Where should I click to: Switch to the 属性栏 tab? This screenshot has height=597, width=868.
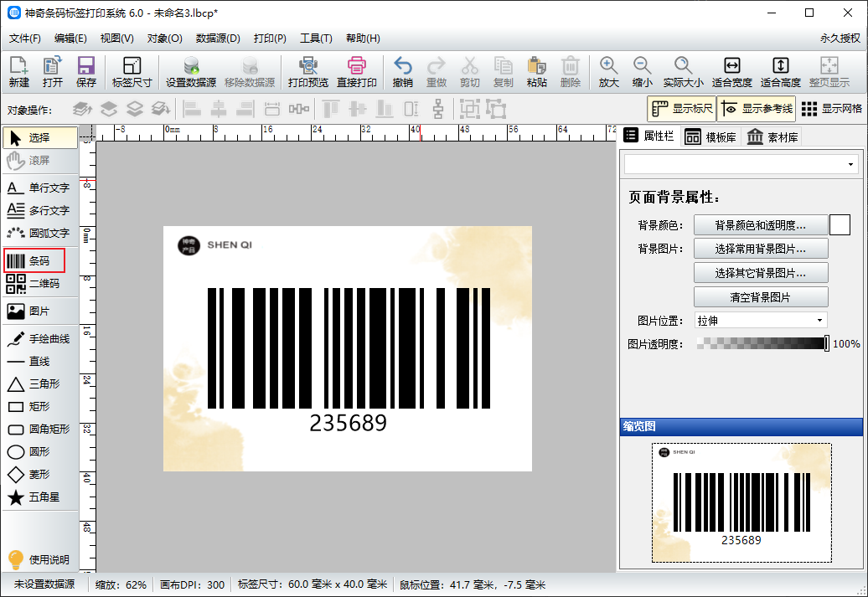[649, 136]
